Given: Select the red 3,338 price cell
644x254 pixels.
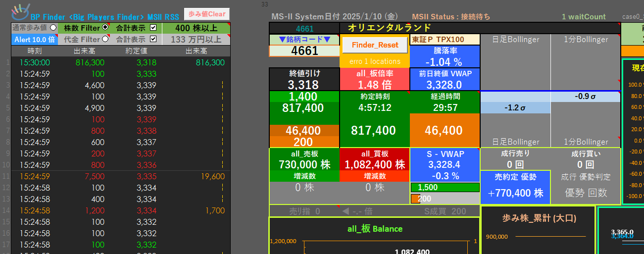Looking at the screenshot, I should pyautogui.click(x=147, y=131).
